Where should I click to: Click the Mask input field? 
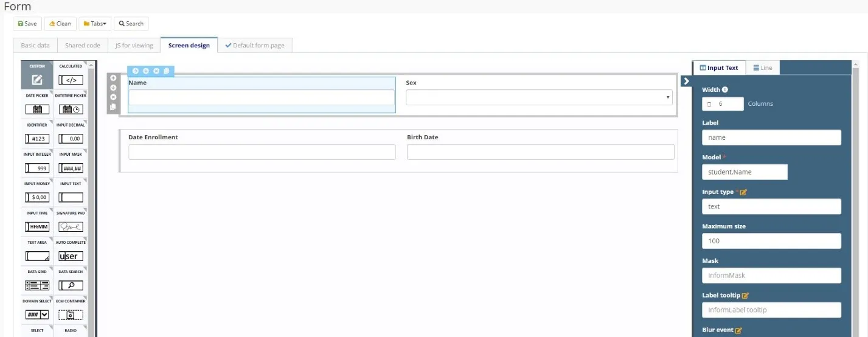click(x=771, y=276)
